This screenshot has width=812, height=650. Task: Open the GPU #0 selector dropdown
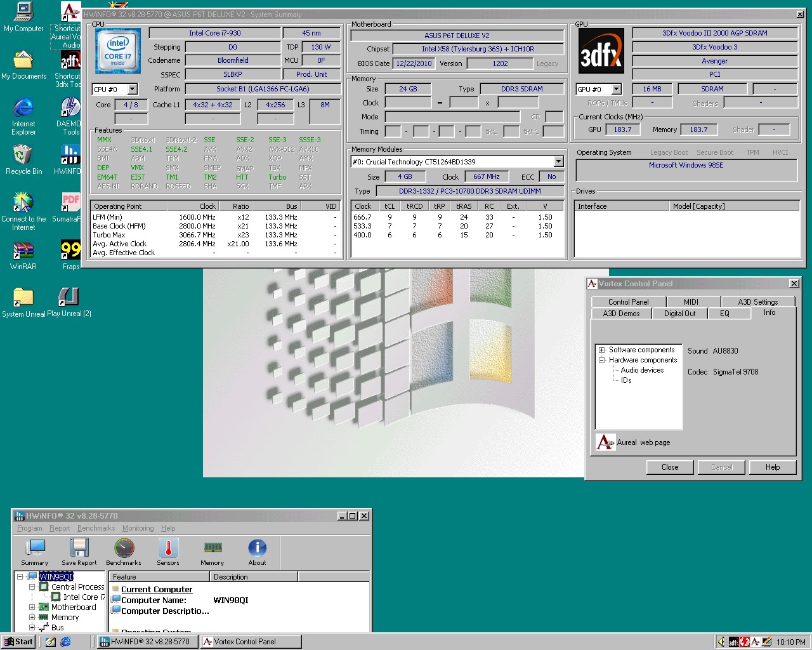[x=617, y=90]
